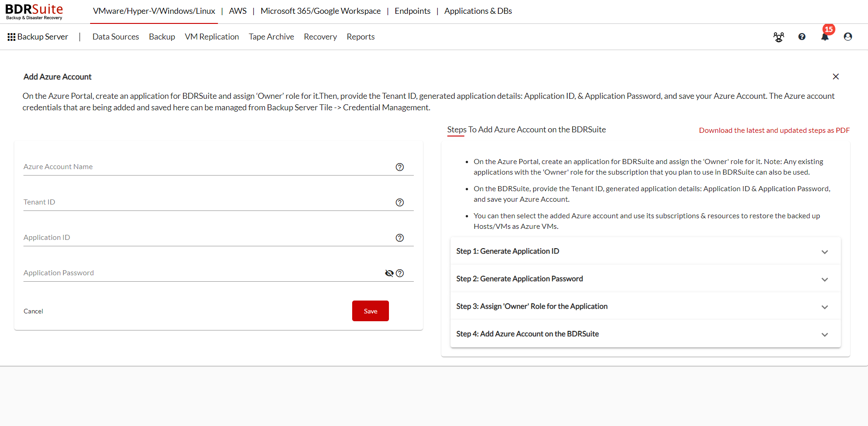Screen dimensions: 868x426
Task: Close the Add Azure Account form
Action: 836,77
